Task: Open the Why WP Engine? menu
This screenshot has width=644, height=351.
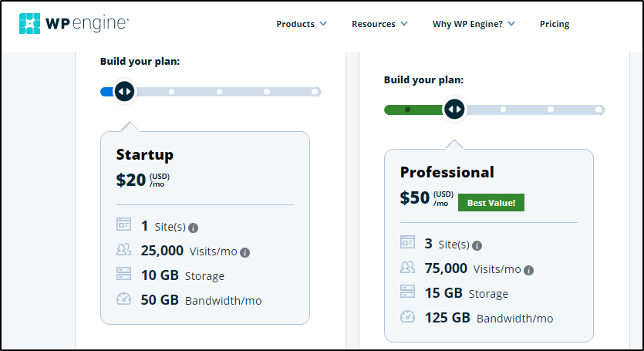Action: point(467,24)
